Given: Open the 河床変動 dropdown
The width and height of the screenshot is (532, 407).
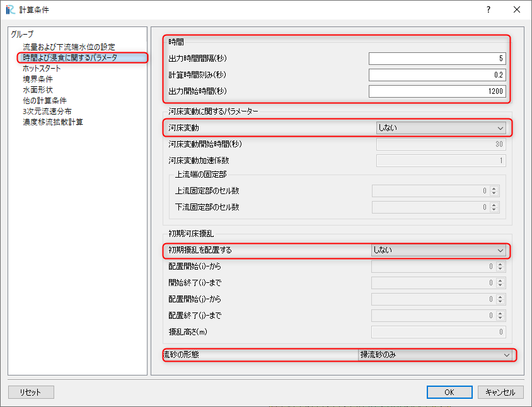Looking at the screenshot, I should click(441, 128).
